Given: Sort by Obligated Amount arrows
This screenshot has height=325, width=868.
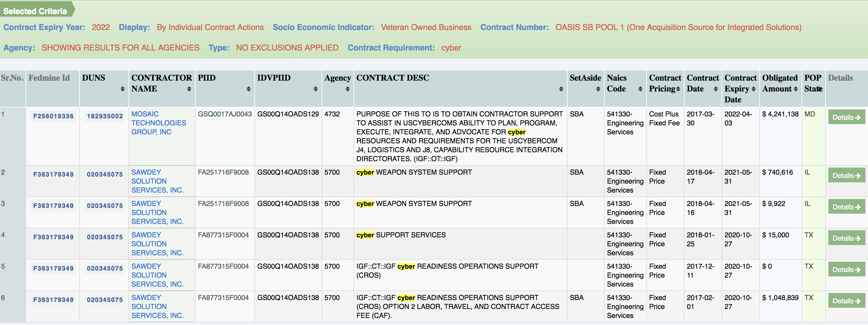Looking at the screenshot, I should pos(795,89).
